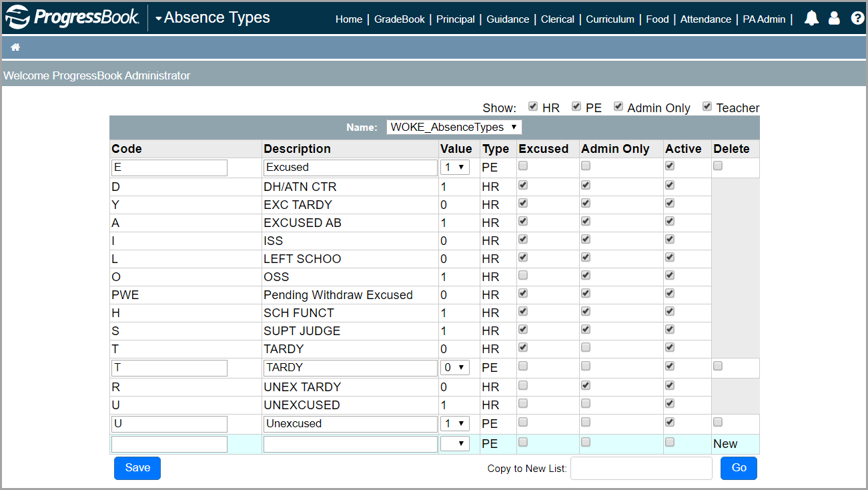Click the Code field in the New row
868x490 pixels.
click(169, 443)
